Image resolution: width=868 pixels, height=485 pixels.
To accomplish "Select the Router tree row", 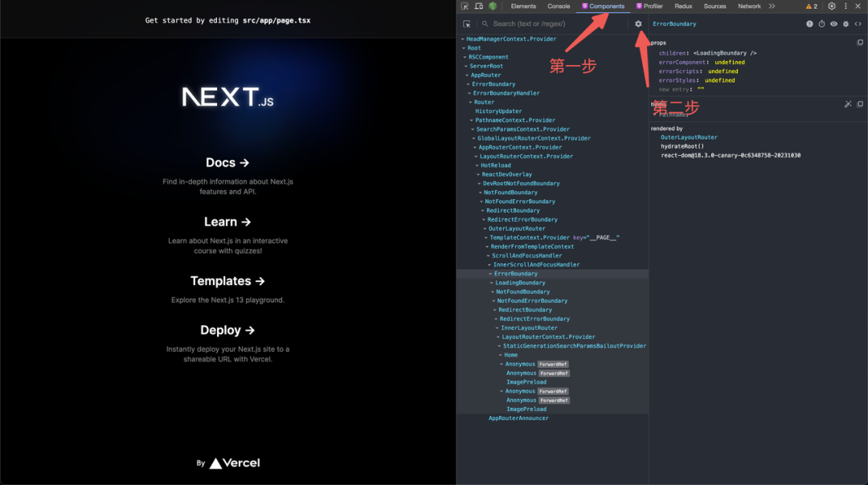I will 552,102.
